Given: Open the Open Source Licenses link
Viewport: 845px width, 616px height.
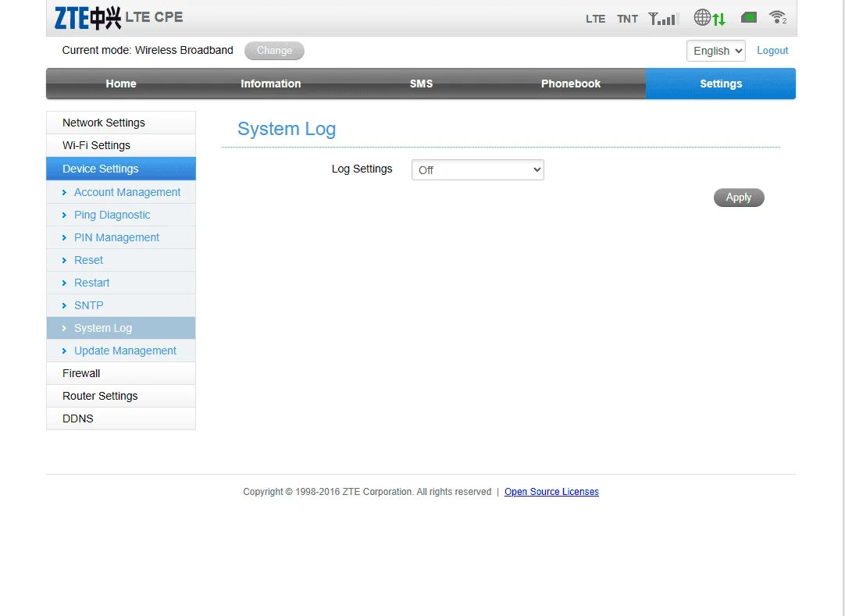Looking at the screenshot, I should click(x=551, y=492).
